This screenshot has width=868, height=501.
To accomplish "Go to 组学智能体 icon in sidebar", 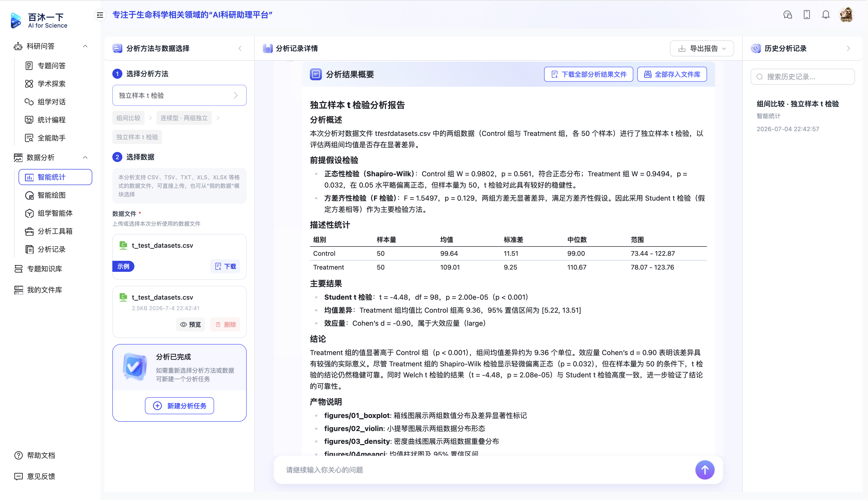I will pos(29,213).
